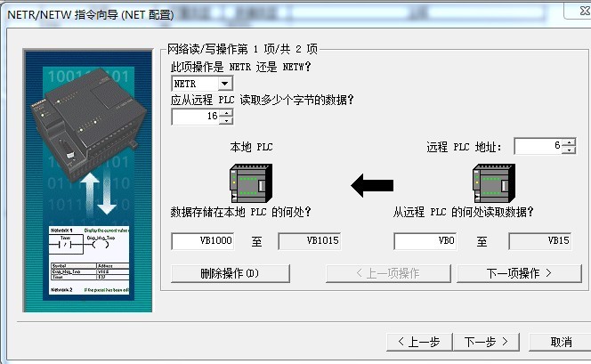The height and width of the screenshot is (364, 591).
Task: Decrease the byte count to read
Action: coord(226,121)
